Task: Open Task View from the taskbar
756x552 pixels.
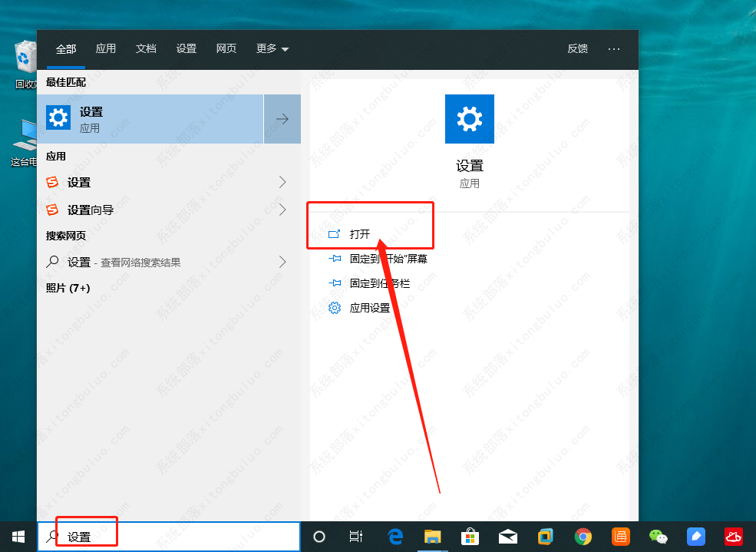Action: click(357, 536)
